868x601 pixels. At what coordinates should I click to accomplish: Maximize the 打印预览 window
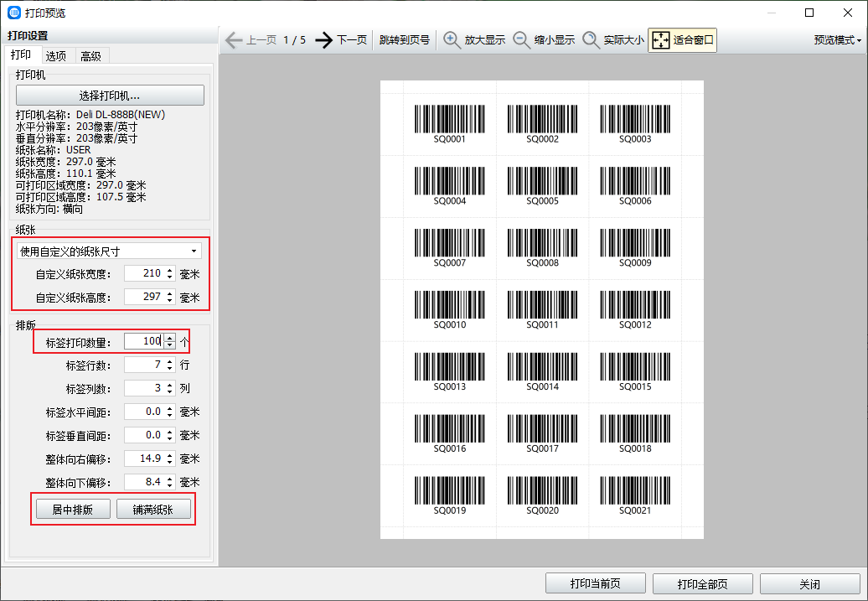pos(809,13)
